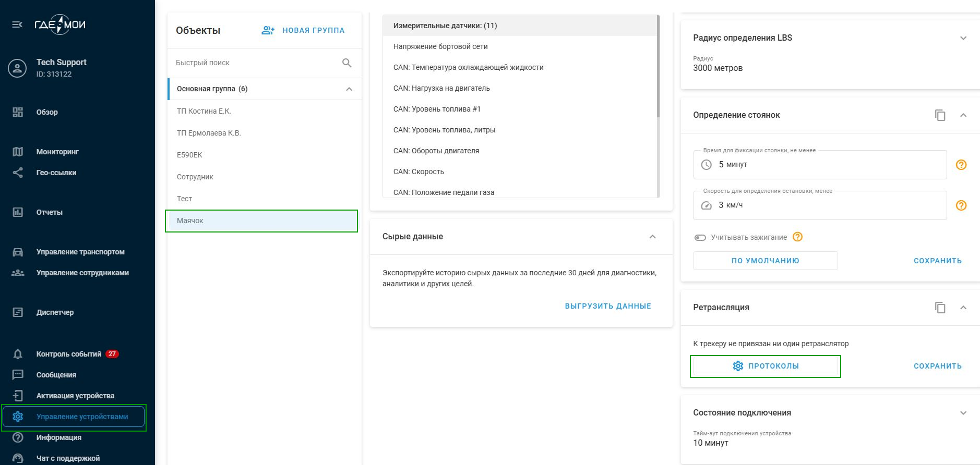Click help icon beside Учитывать зажигание
This screenshot has height=465, width=980.
tap(797, 237)
